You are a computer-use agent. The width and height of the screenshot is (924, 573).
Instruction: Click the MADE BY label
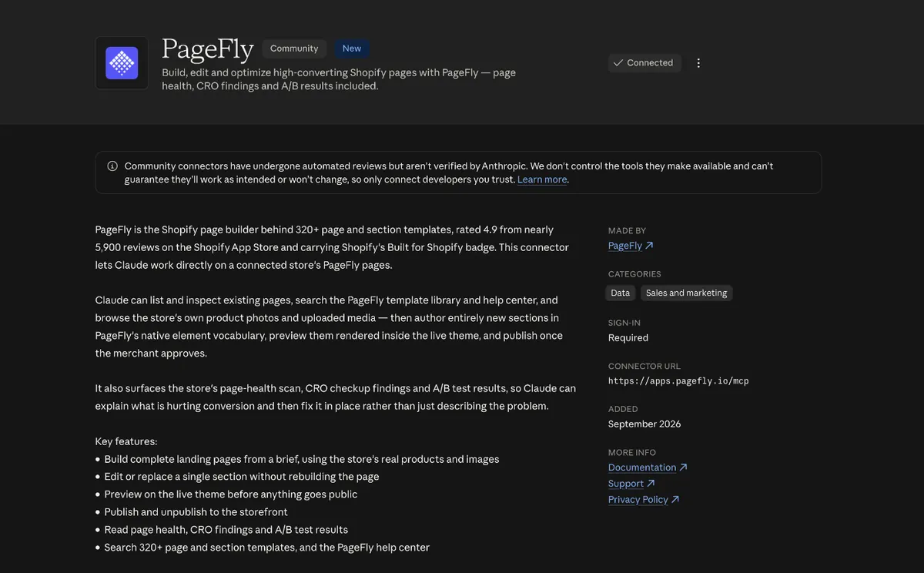627,231
